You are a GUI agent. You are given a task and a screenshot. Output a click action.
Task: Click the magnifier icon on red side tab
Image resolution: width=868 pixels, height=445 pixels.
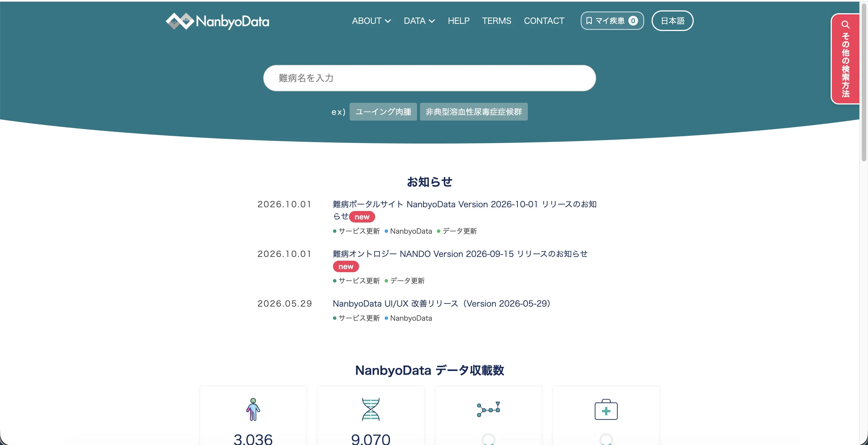(845, 25)
